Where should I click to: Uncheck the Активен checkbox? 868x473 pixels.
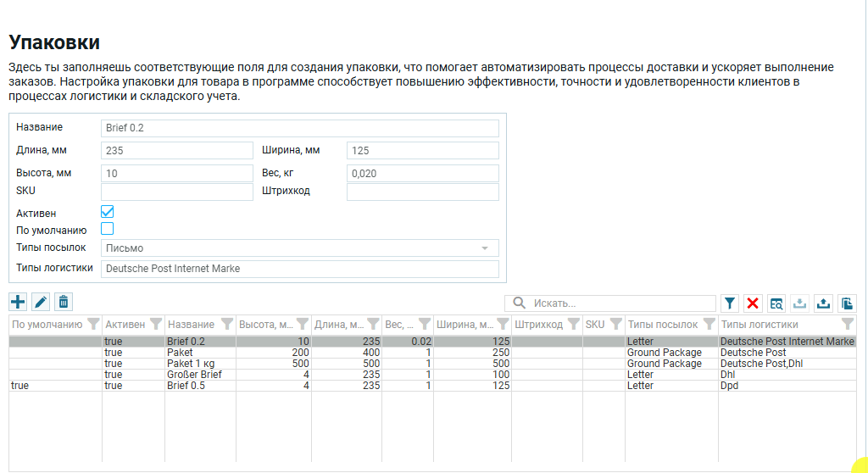tap(108, 212)
